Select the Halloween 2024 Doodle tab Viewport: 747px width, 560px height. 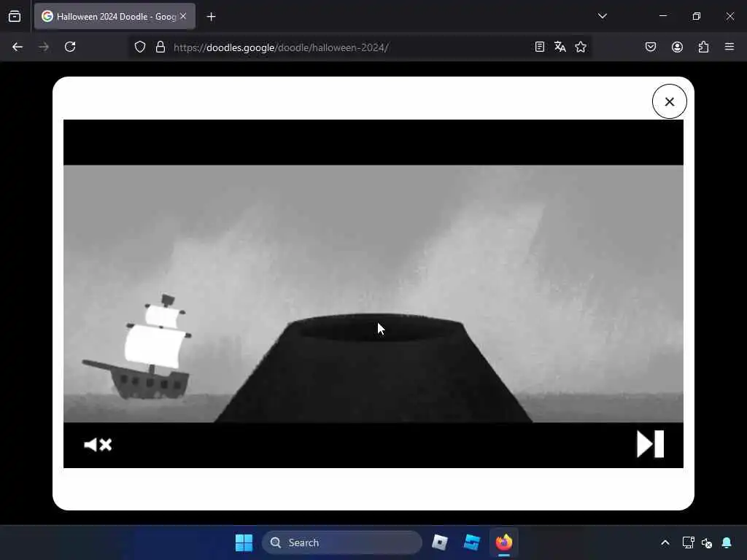[115, 16]
